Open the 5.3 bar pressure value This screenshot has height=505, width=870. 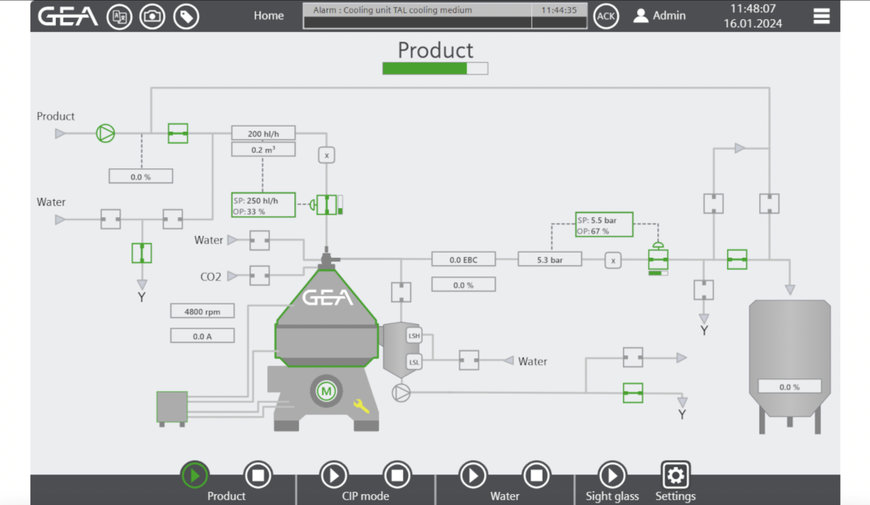pyautogui.click(x=550, y=259)
